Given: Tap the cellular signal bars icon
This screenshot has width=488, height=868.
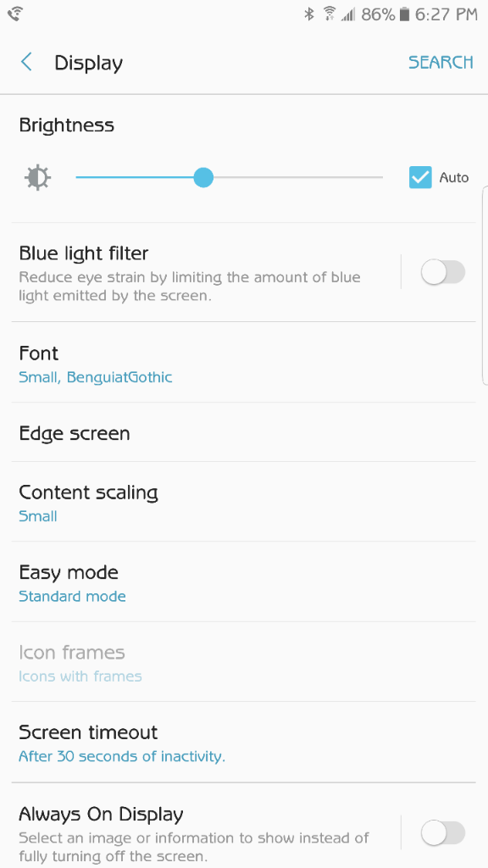Looking at the screenshot, I should pos(348,15).
